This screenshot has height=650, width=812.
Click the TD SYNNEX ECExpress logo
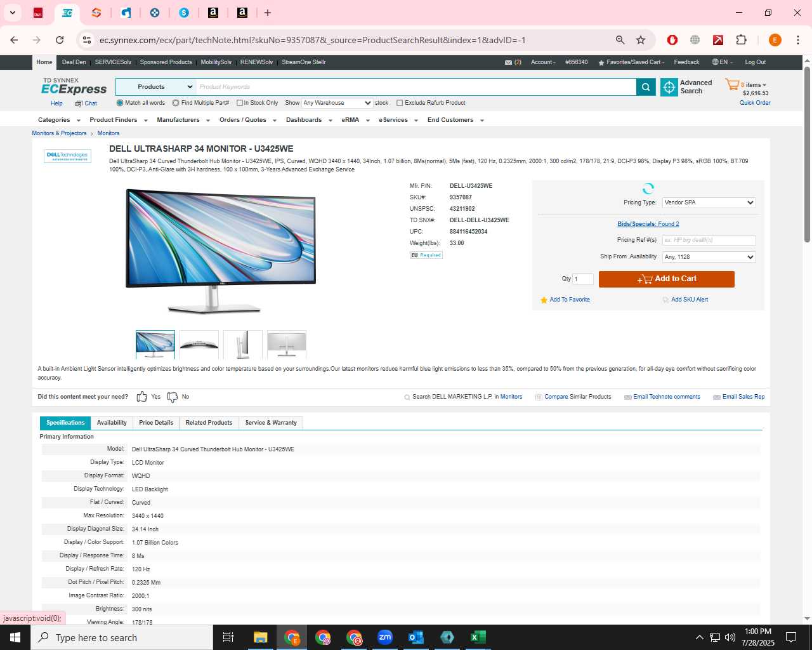[x=74, y=87]
